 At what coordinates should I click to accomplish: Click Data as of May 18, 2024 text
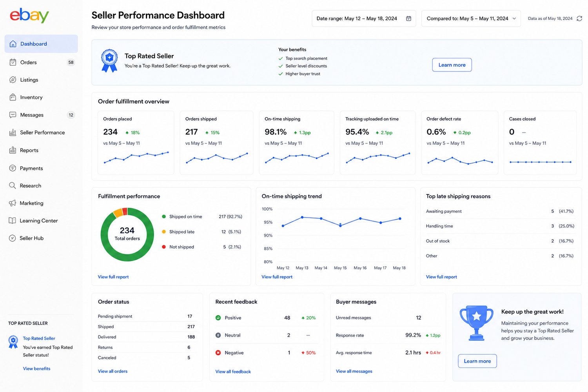(x=550, y=18)
